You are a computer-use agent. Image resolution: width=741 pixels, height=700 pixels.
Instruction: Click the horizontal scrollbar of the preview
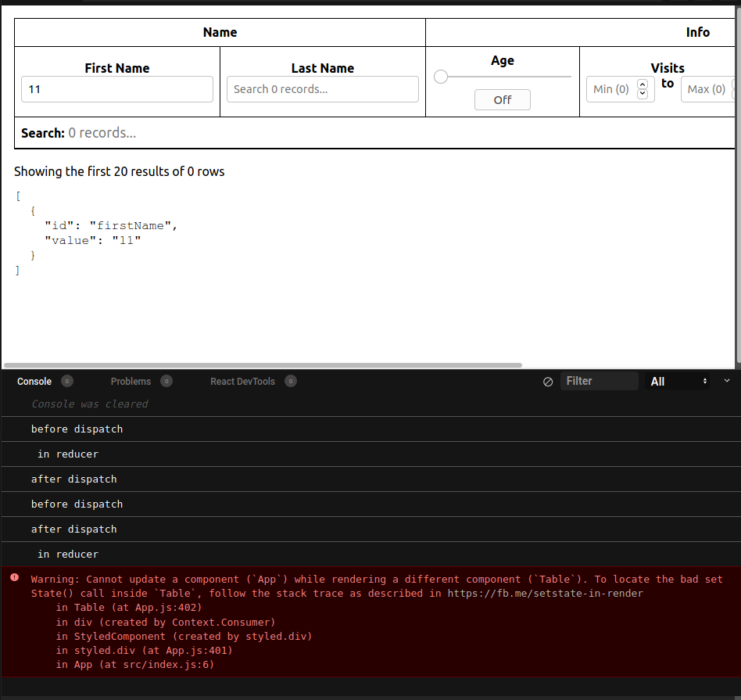pos(263,365)
